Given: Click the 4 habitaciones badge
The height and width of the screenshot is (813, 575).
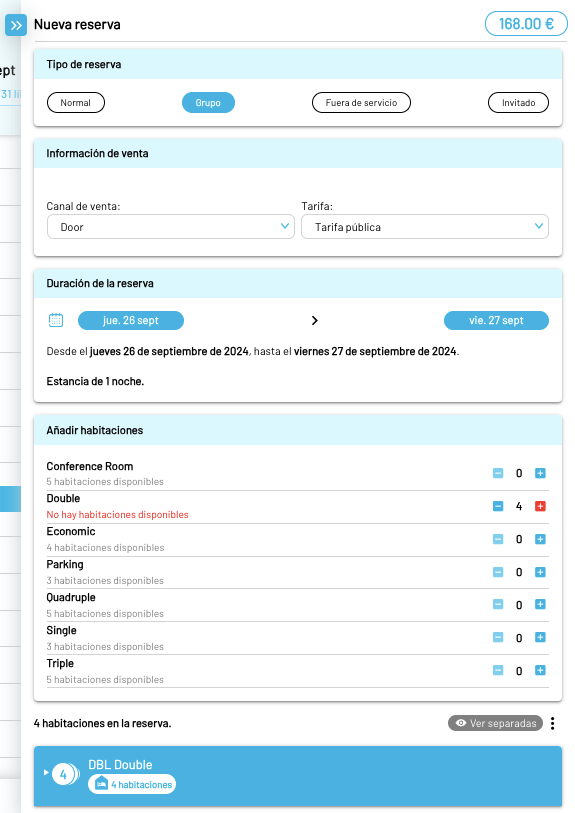Looking at the screenshot, I should (x=132, y=784).
